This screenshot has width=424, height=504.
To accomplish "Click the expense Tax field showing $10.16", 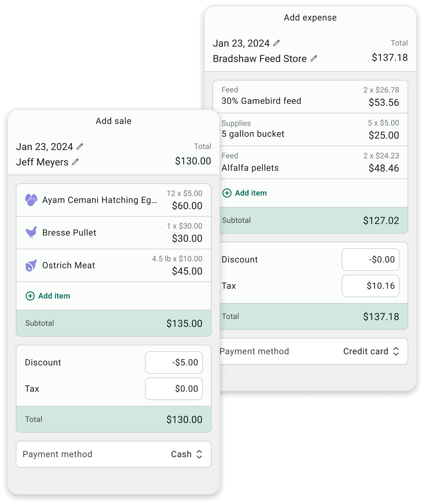I will click(371, 286).
